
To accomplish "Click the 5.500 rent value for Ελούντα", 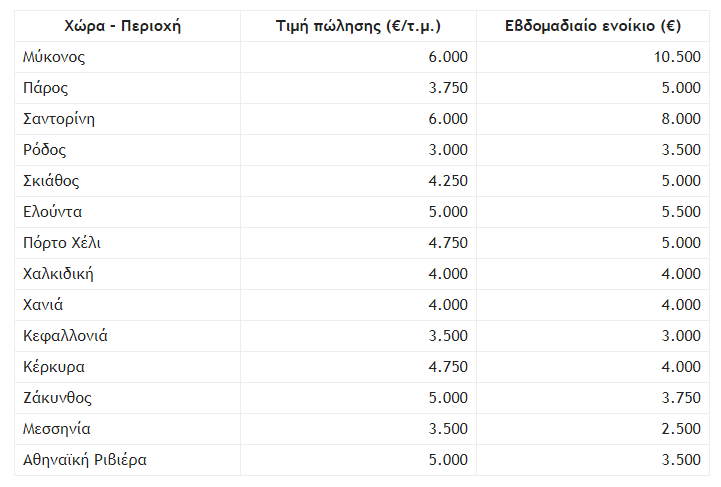I will [683, 212].
